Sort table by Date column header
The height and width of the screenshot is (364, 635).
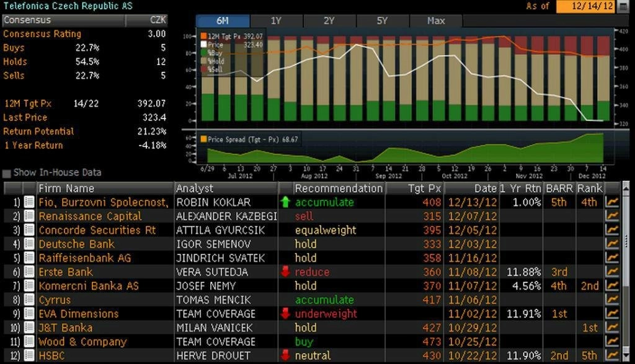(471, 189)
